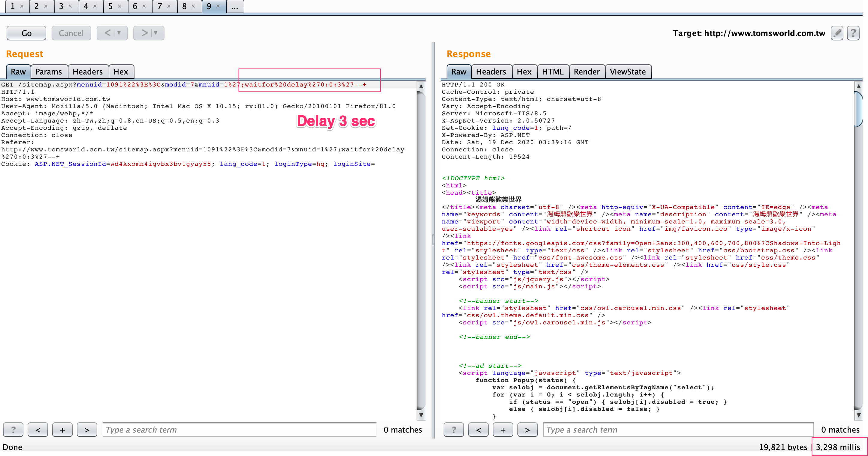This screenshot has width=868, height=456.
Task: Open the Response Render tab
Action: (587, 71)
